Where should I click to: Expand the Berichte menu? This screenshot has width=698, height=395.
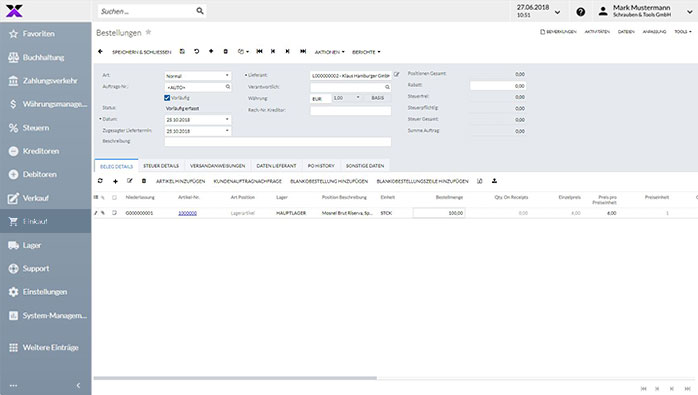(366, 52)
